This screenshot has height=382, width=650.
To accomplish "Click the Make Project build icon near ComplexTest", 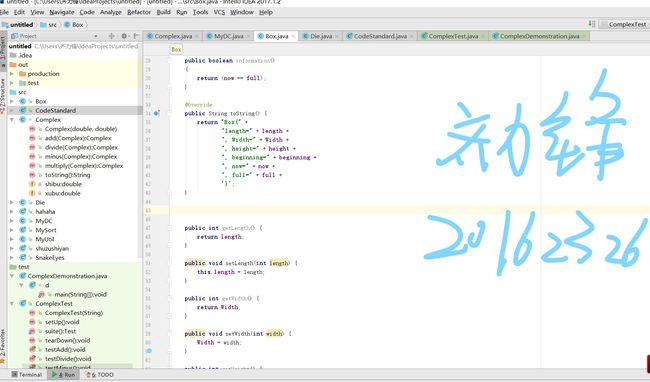I will [592, 24].
